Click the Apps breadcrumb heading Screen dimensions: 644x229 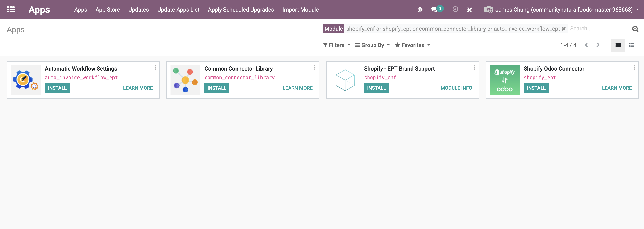click(x=16, y=30)
